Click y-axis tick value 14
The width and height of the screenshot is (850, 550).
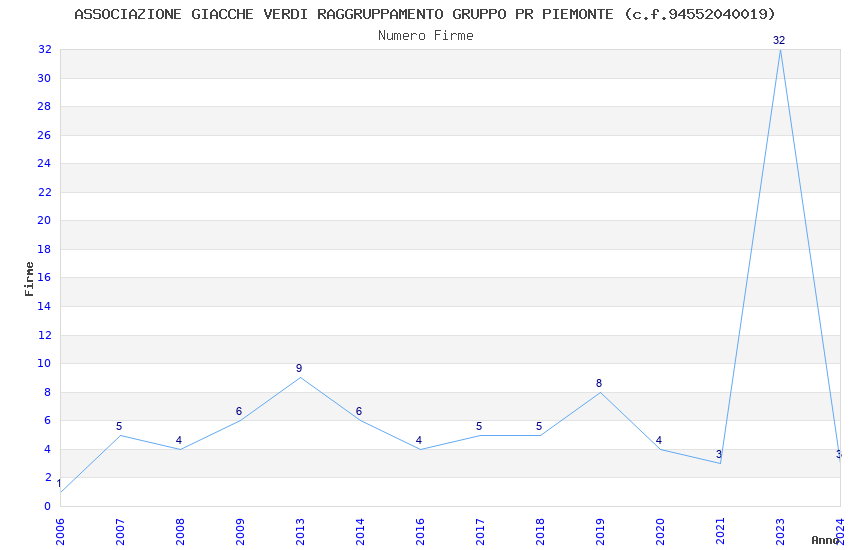[x=44, y=306]
